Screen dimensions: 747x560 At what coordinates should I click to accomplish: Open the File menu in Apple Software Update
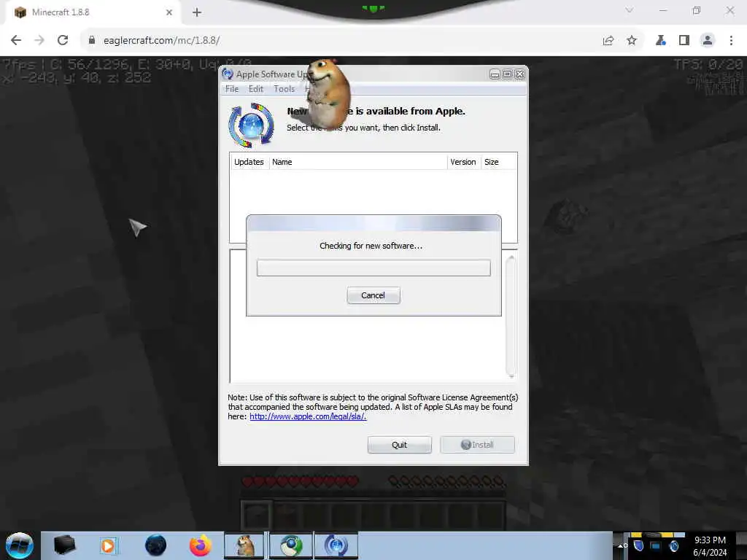(232, 88)
